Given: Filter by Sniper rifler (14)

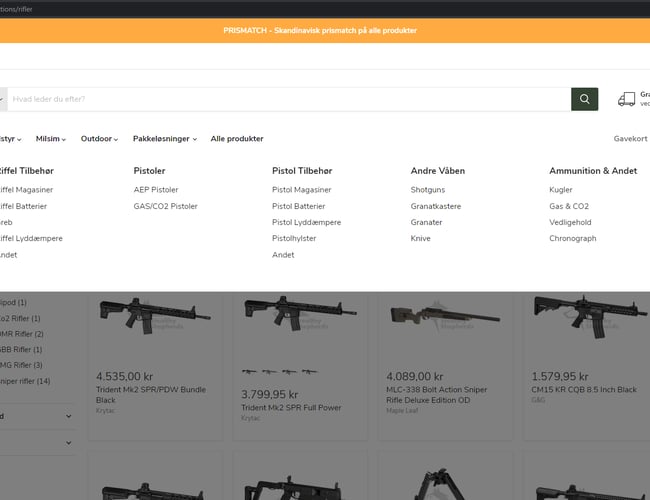Looking at the screenshot, I should coord(25,381).
